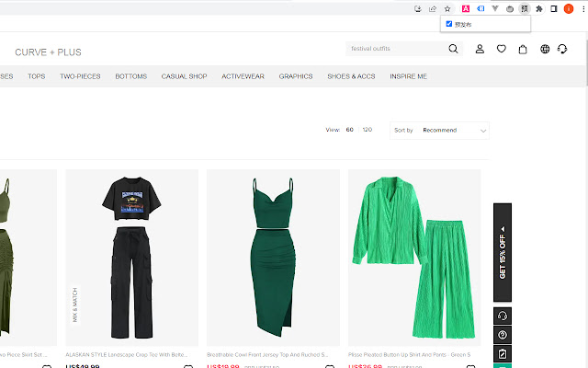Open the user account icon
Image resolution: width=588 pixels, height=368 pixels.
click(x=480, y=49)
